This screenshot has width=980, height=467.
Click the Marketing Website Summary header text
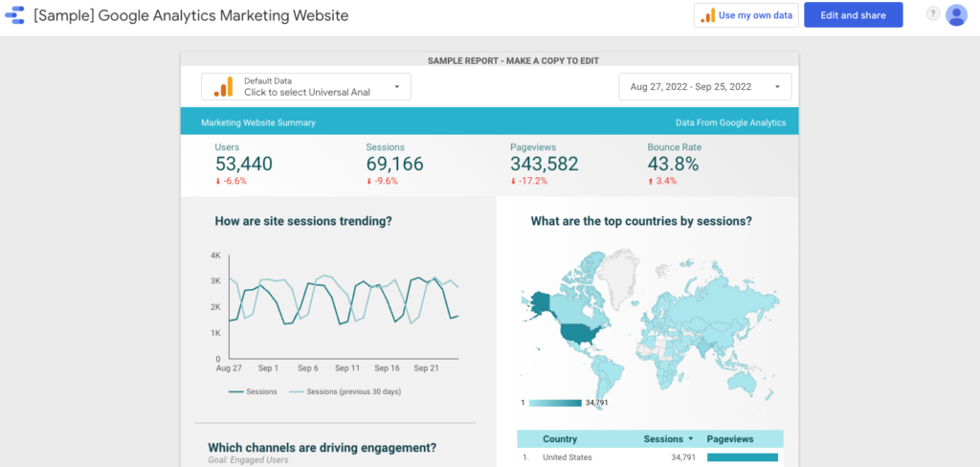[x=258, y=122]
